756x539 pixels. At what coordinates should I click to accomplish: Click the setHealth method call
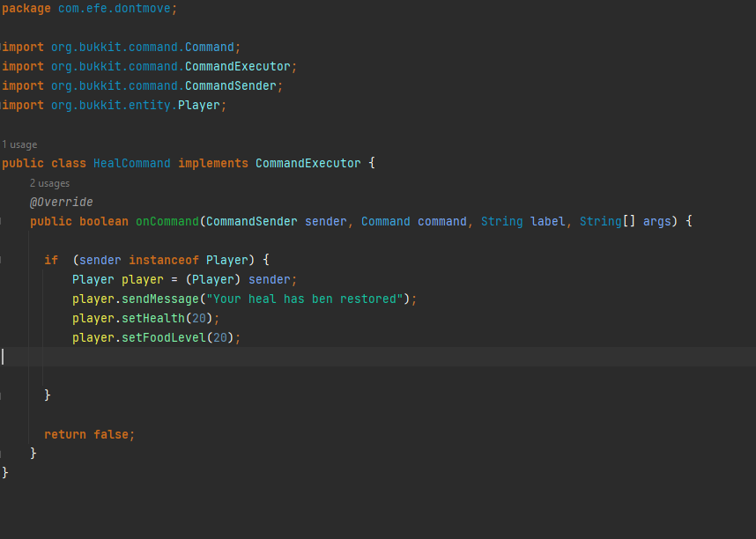click(x=152, y=318)
